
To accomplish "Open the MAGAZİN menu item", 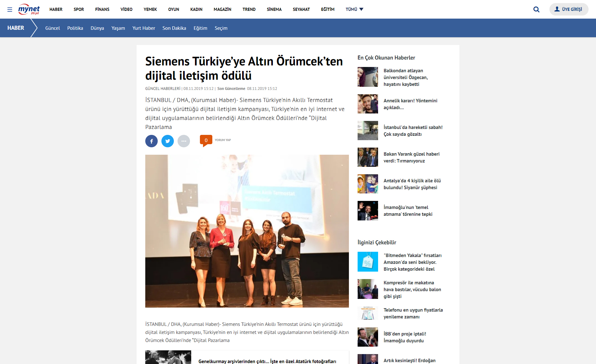I will pyautogui.click(x=222, y=9).
